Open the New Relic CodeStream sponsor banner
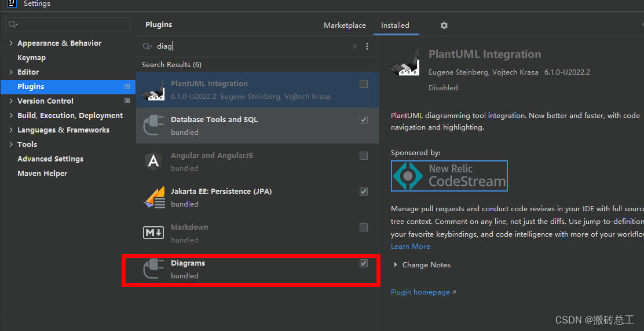 pyautogui.click(x=449, y=175)
